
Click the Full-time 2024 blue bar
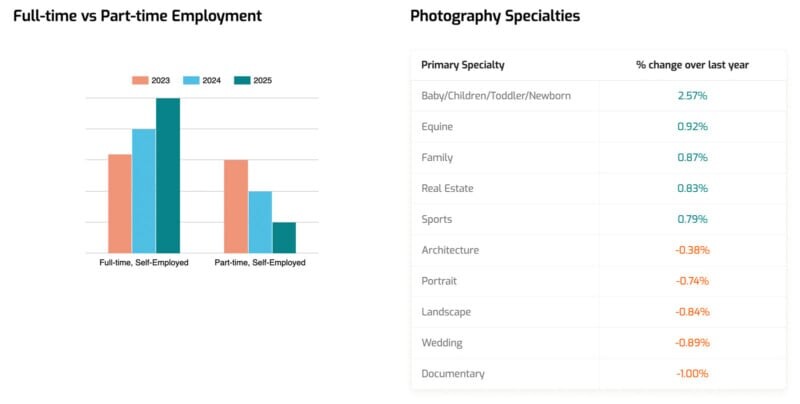tap(144, 191)
